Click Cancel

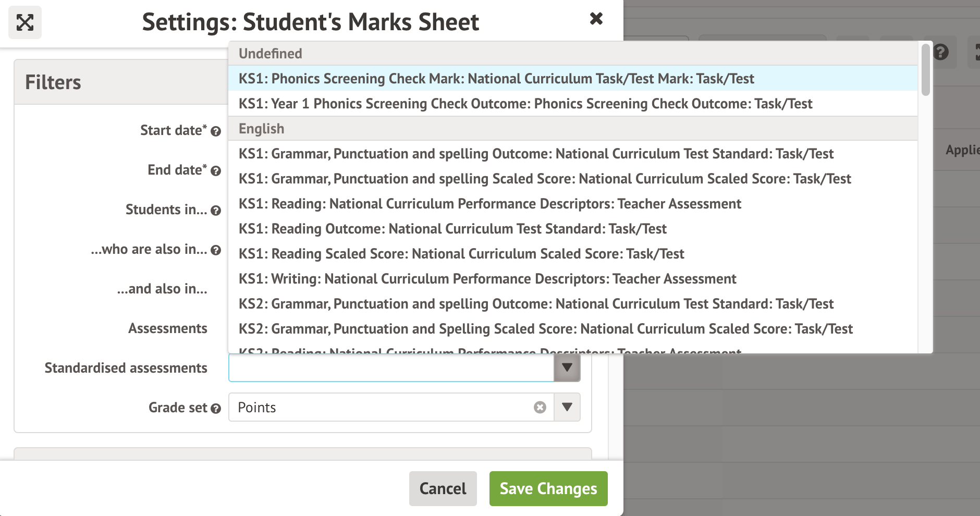(x=443, y=488)
